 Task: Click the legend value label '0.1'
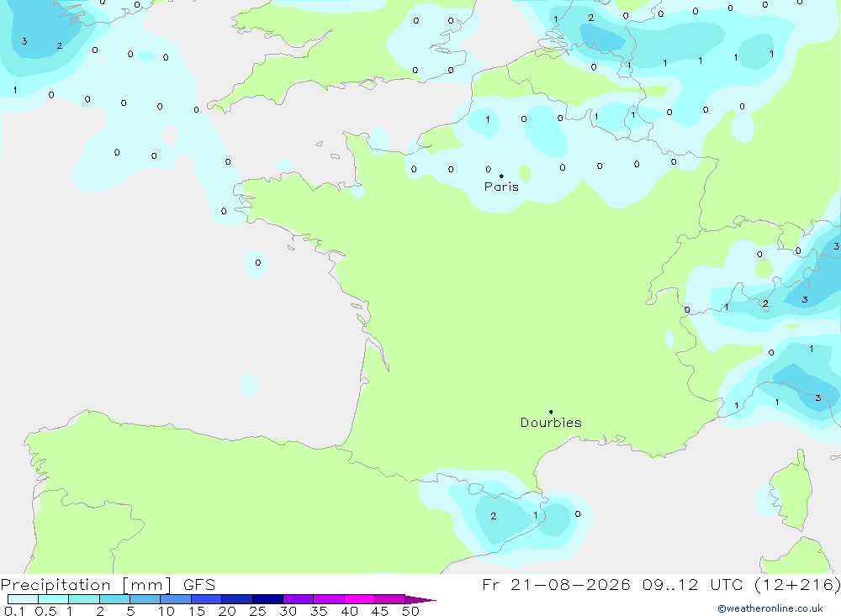(14, 611)
